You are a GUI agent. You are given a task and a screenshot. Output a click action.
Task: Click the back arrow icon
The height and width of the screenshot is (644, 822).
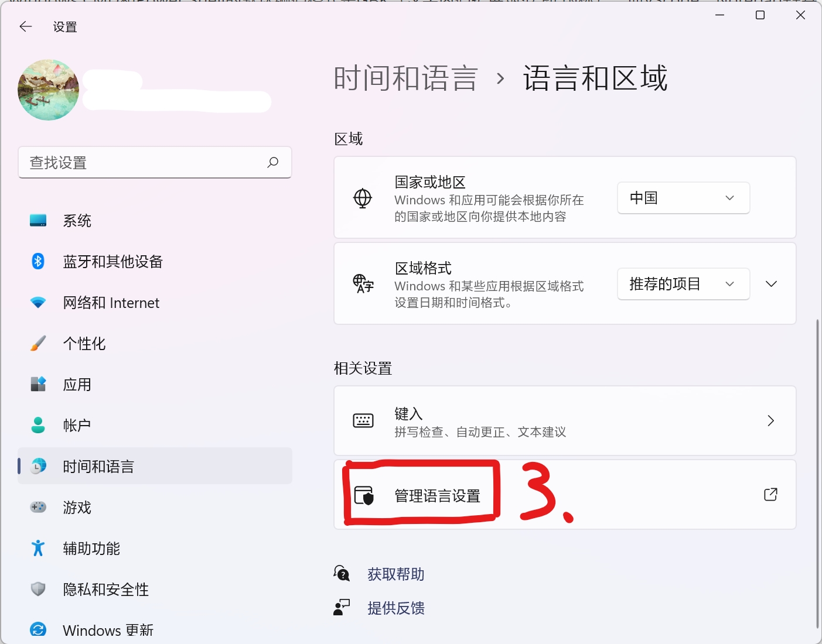pyautogui.click(x=26, y=26)
